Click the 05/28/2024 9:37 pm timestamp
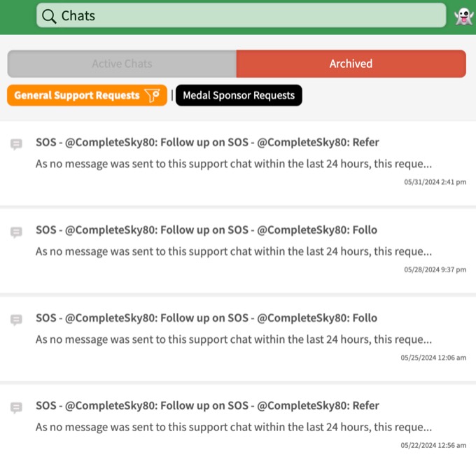476x457 pixels. [x=435, y=269]
